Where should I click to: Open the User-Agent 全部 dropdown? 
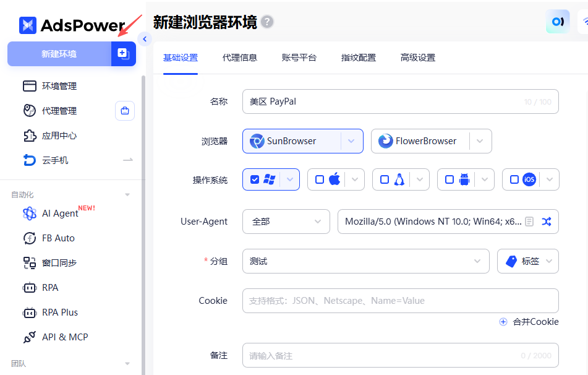pos(286,222)
